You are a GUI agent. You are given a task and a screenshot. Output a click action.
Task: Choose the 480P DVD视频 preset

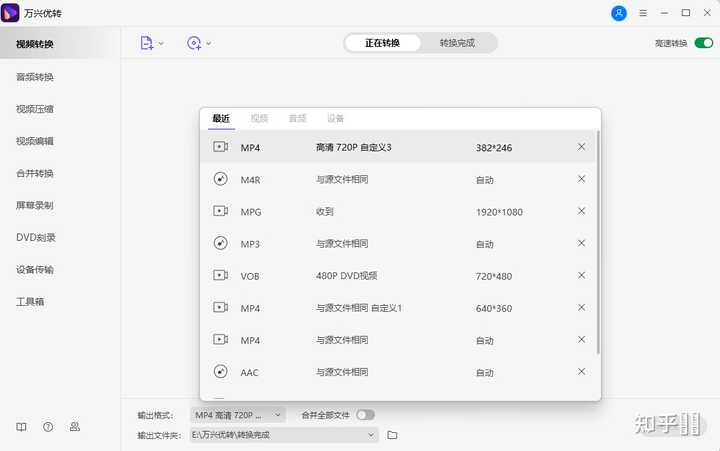tap(347, 276)
